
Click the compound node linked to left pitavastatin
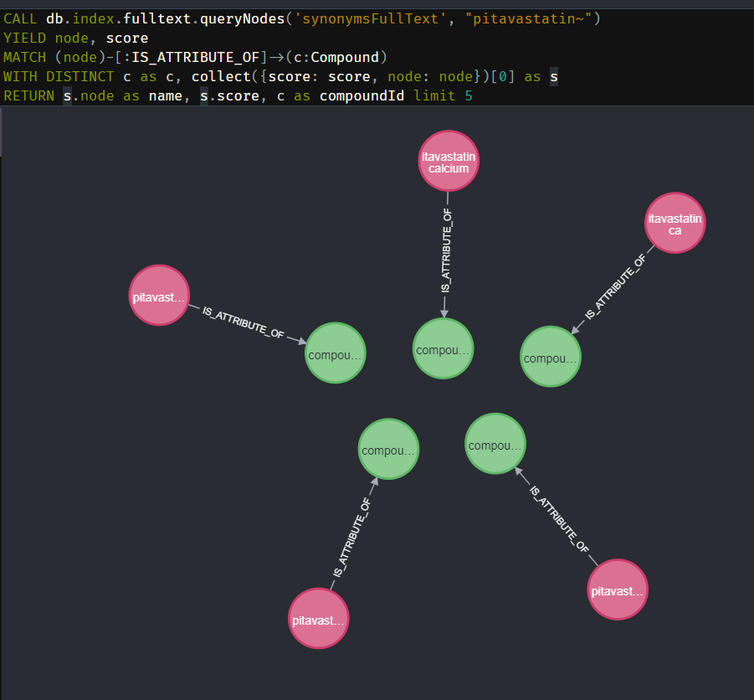[335, 353]
